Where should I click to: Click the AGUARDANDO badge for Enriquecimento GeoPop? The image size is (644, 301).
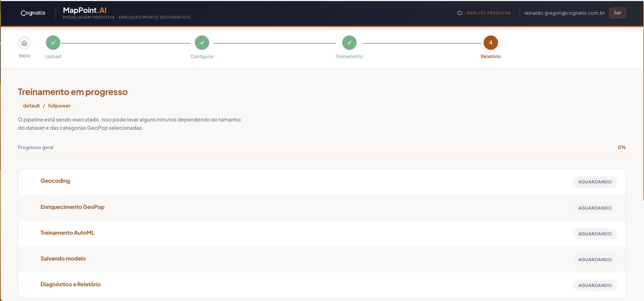(595, 208)
